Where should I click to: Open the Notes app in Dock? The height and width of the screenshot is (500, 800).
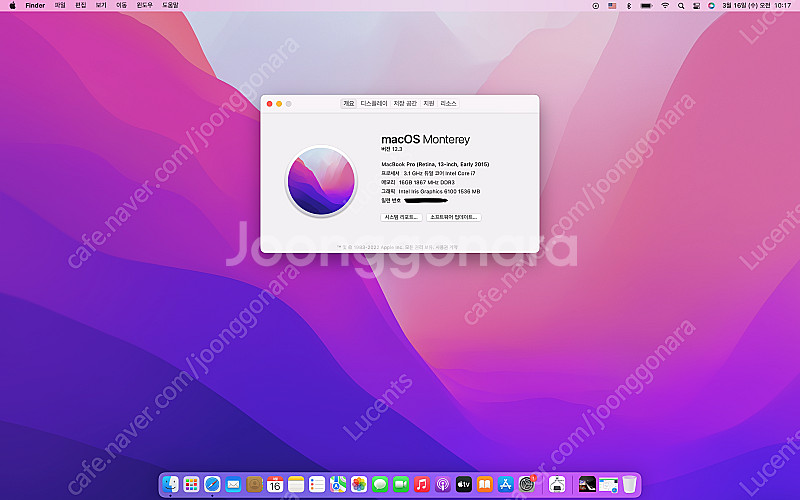(296, 484)
